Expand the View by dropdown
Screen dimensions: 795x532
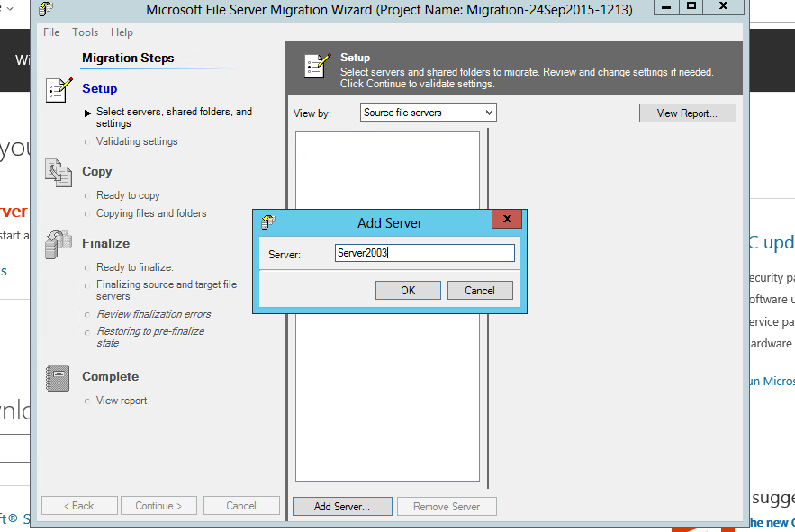tap(429, 113)
